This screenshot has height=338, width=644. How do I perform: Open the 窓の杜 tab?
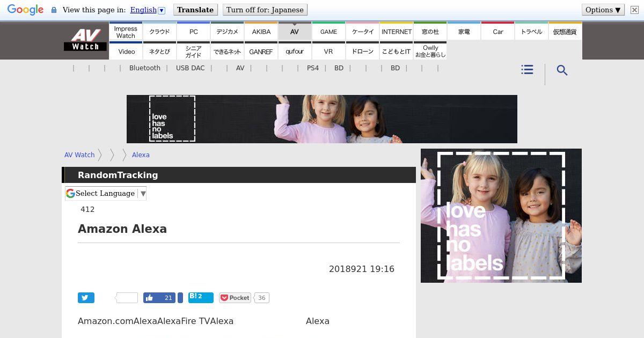pyautogui.click(x=430, y=32)
